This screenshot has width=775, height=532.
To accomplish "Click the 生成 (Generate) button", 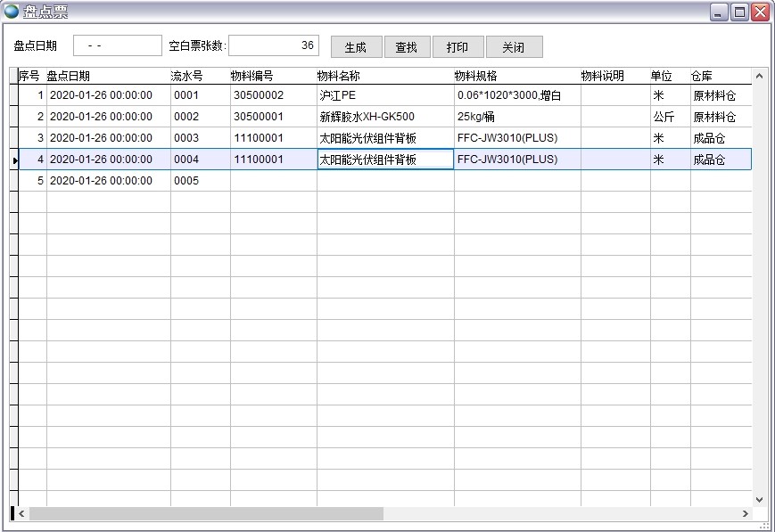I will point(356,47).
